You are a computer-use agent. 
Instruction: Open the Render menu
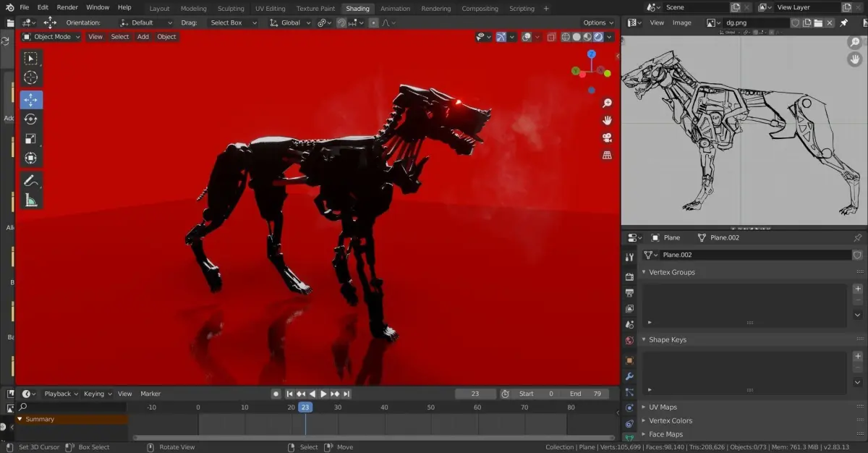[x=67, y=7]
